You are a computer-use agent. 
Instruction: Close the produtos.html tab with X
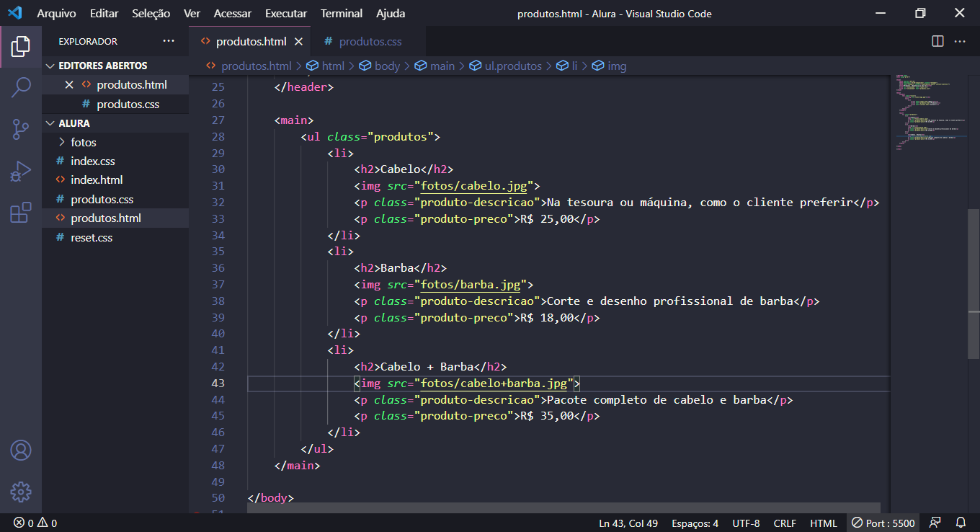pyautogui.click(x=298, y=42)
